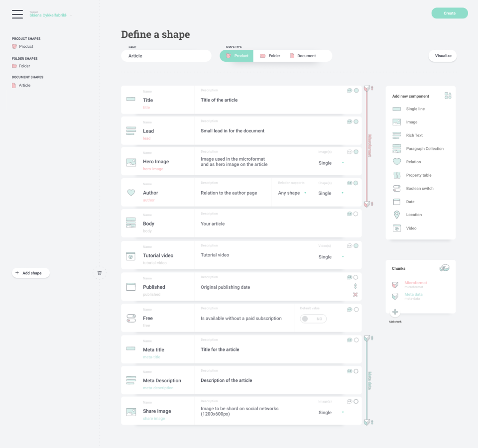
Task: Click the Name input containing Article
Action: coord(166,56)
